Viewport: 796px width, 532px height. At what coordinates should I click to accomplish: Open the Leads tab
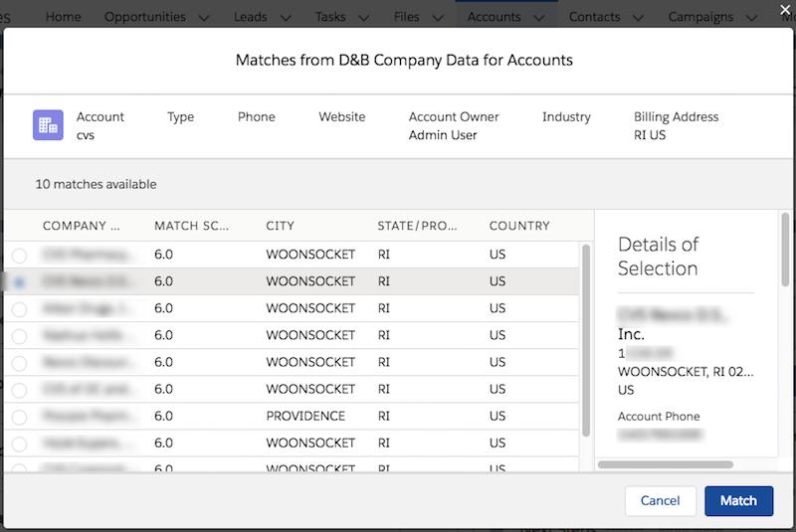pyautogui.click(x=251, y=17)
